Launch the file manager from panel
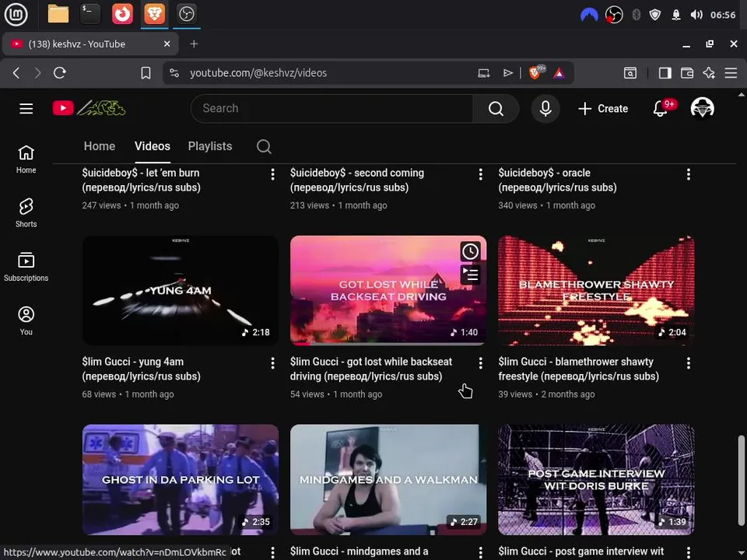The image size is (747, 560). coord(58,14)
